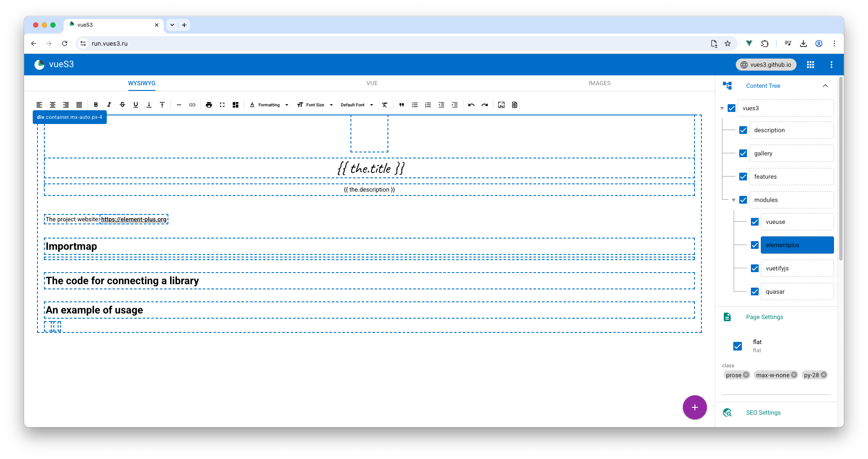This screenshot has width=868, height=459.
Task: Uncheck the description checkbox
Action: [x=743, y=130]
